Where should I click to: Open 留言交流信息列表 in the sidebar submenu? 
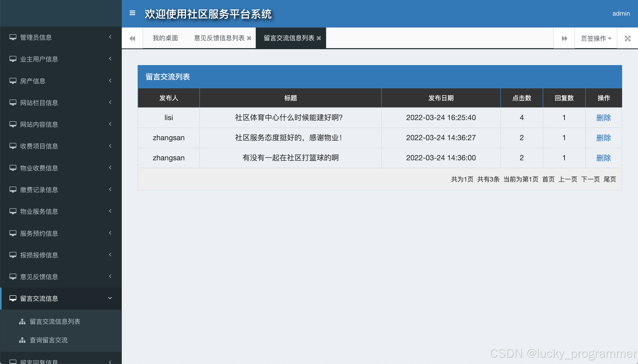[x=55, y=321]
